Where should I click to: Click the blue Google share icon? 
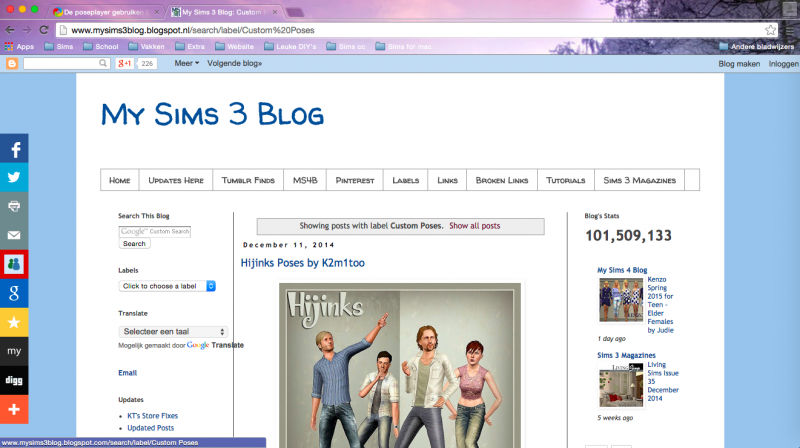14,293
